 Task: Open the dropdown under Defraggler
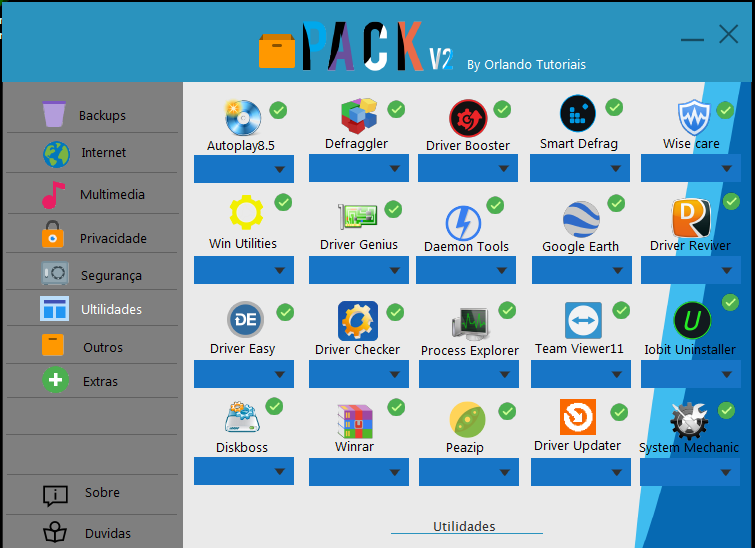click(x=359, y=168)
